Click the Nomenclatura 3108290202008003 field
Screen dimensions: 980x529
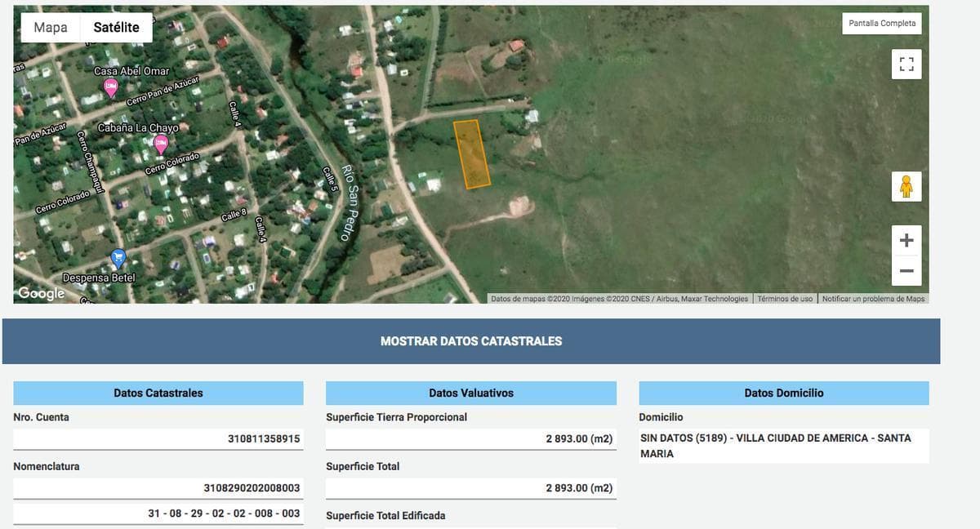coord(158,488)
